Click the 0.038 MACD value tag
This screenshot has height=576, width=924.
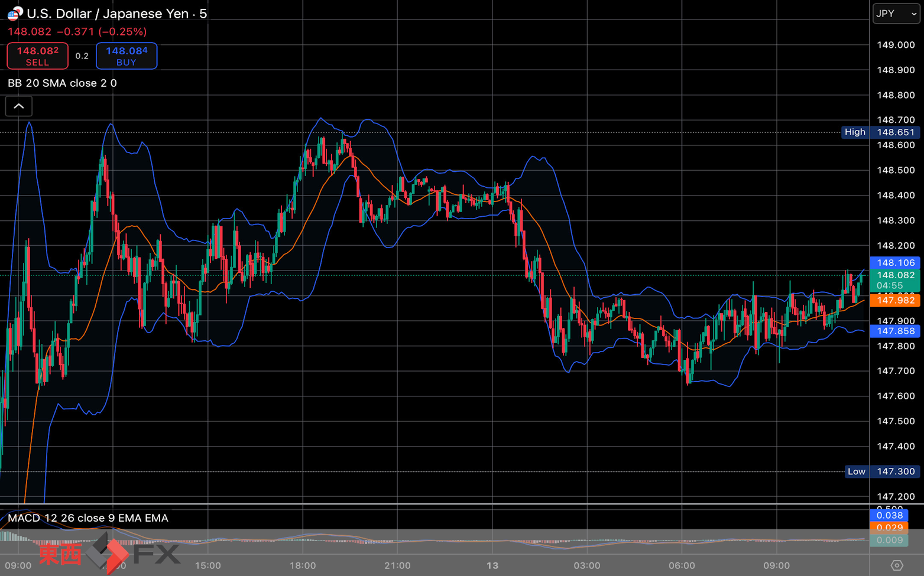(x=889, y=515)
